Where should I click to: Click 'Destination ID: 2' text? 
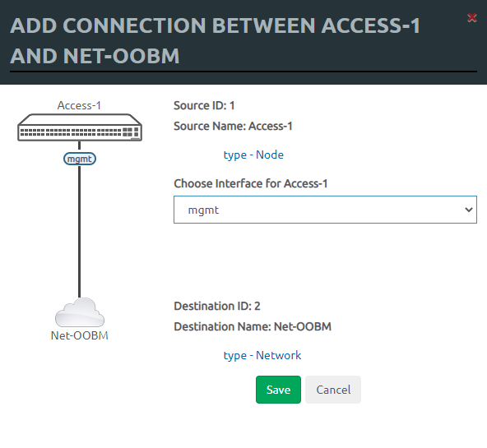click(x=217, y=306)
